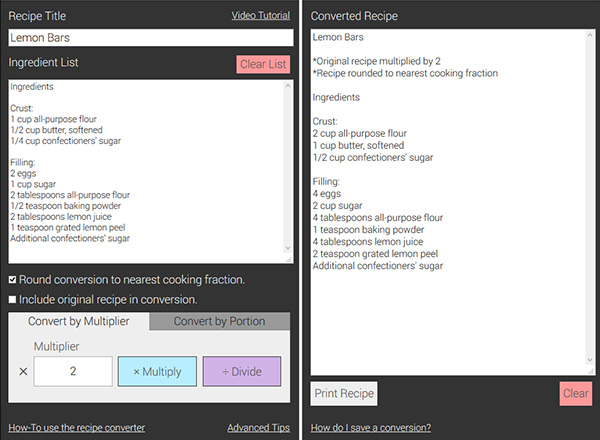Click into the Multiplier value field
The width and height of the screenshot is (600, 440).
click(73, 372)
